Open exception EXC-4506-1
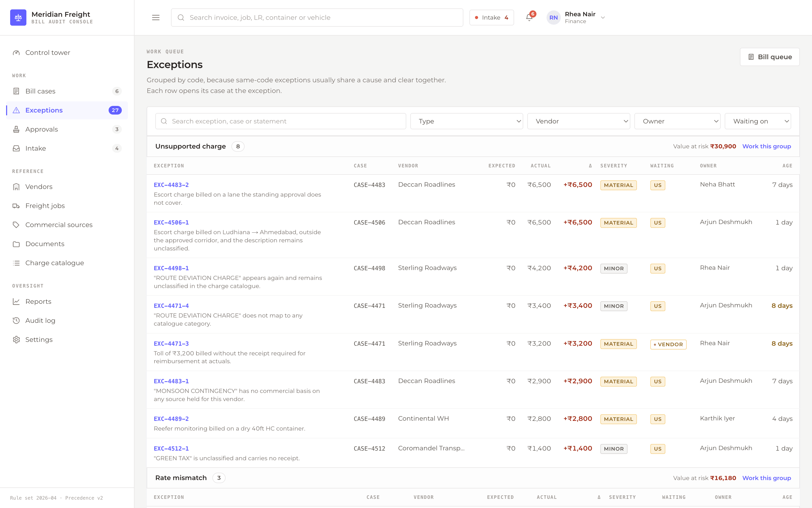 pyautogui.click(x=171, y=223)
